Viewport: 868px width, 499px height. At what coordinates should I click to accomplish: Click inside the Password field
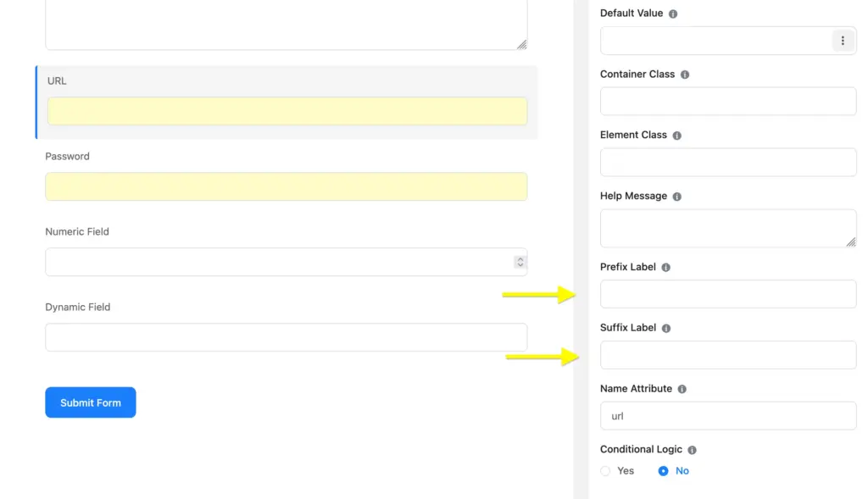click(286, 186)
